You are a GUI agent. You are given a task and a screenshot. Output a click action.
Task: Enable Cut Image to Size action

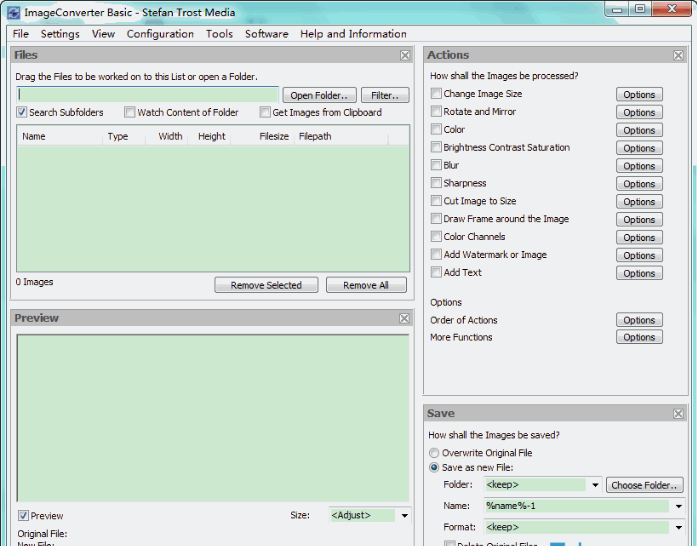436,201
